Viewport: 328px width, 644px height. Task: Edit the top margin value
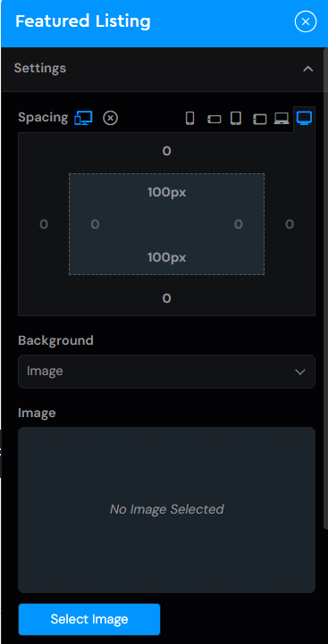click(x=166, y=151)
